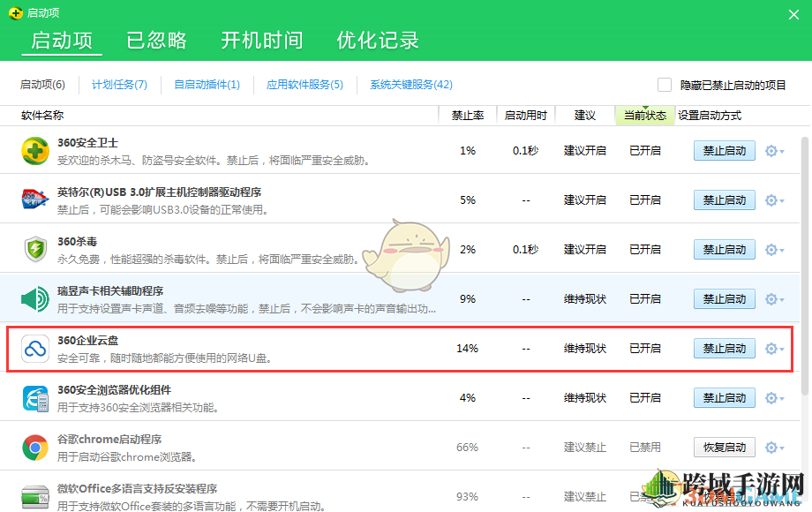Click 禁止启动 for 360安全卫士
Viewport: 812px width, 512px height.
[x=724, y=151]
